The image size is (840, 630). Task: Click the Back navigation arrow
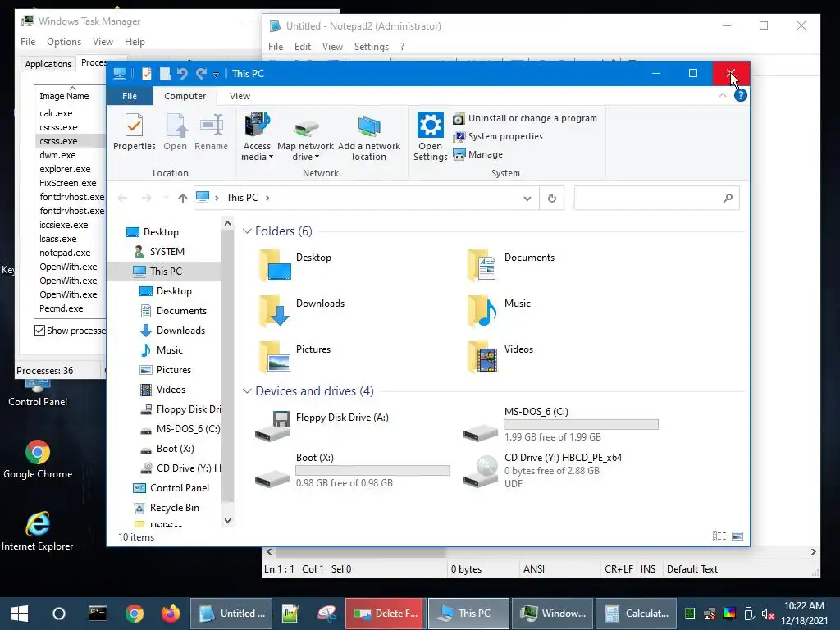click(123, 199)
